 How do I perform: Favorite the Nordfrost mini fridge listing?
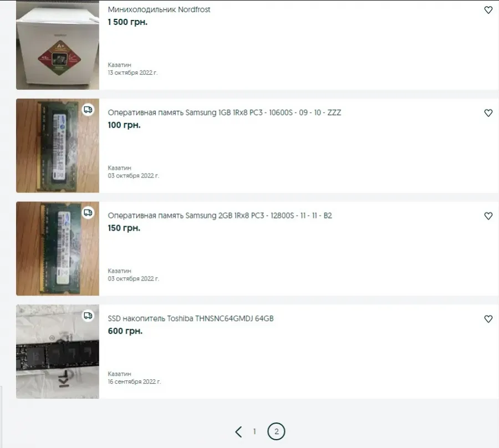pos(488,10)
